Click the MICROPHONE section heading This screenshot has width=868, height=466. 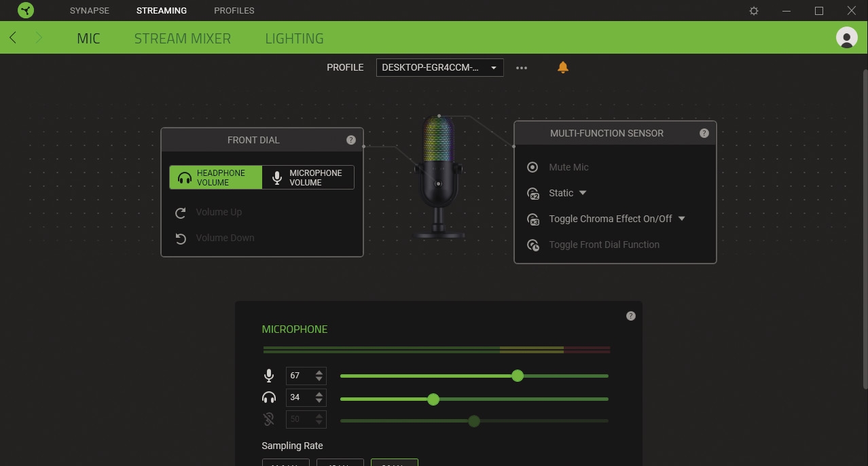pos(294,329)
